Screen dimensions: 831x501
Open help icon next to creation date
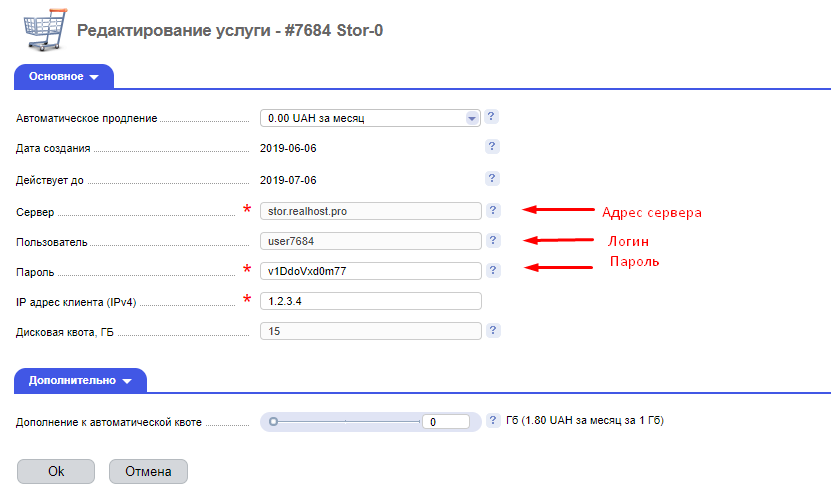tap(492, 147)
